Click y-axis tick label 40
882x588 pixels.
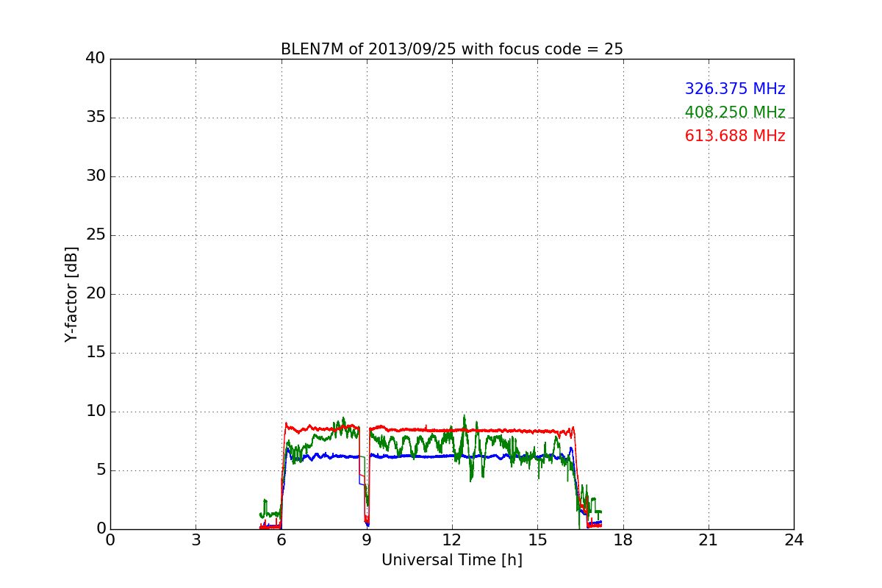pos(96,59)
